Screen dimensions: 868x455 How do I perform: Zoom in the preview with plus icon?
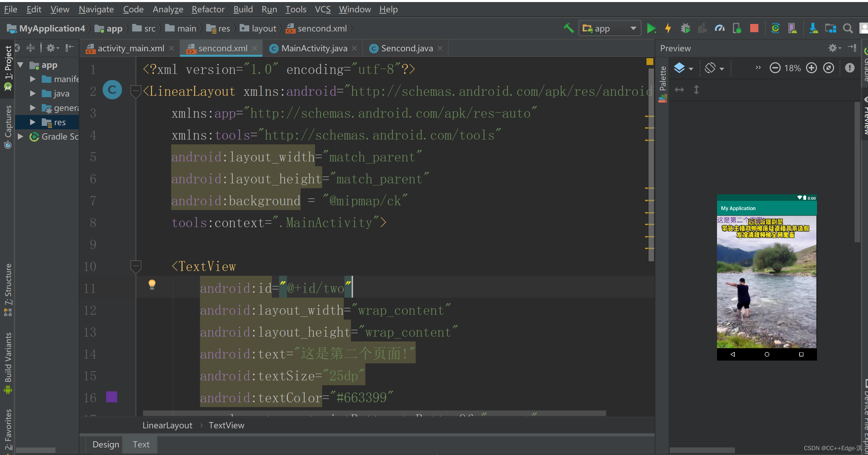812,68
